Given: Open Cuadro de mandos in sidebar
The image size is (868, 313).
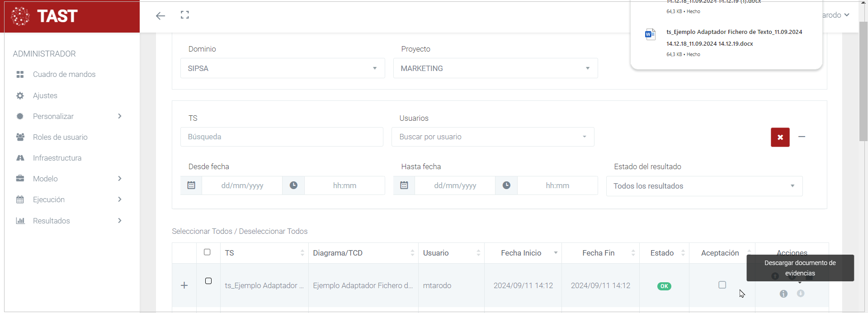Looking at the screenshot, I should (x=64, y=74).
